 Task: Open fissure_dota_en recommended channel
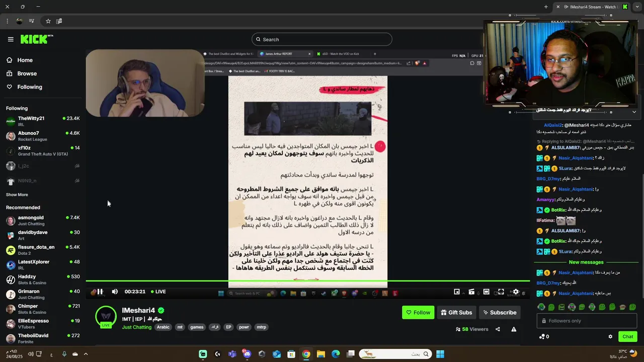click(43, 250)
